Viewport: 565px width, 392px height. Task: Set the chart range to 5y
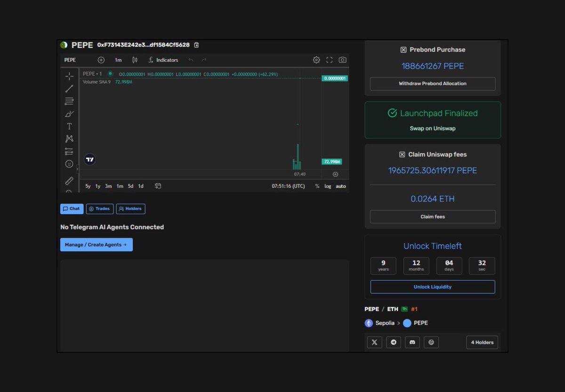[88, 186]
